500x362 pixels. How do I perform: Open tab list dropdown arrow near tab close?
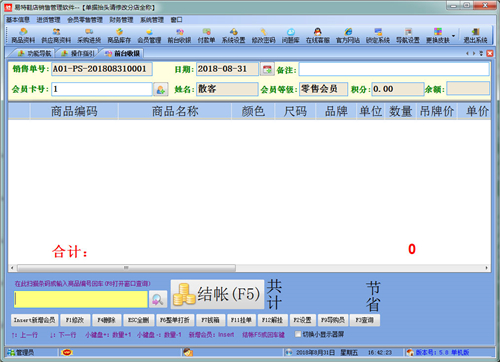pyautogui.click(x=481, y=53)
